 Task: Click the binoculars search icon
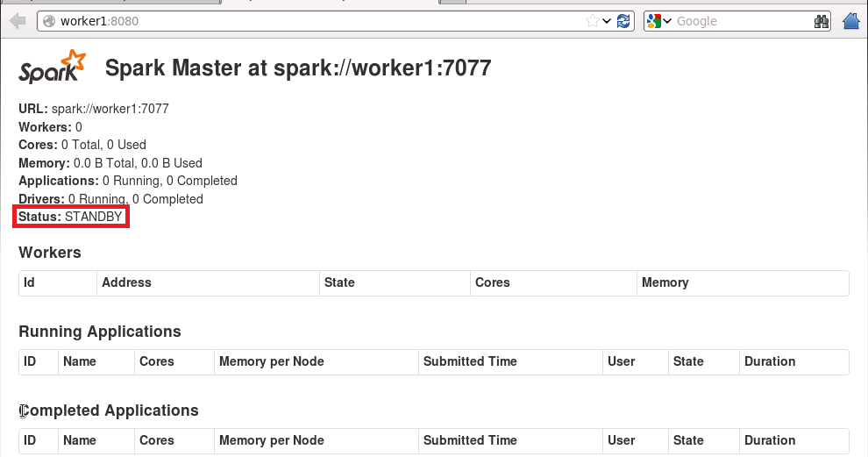pos(822,21)
